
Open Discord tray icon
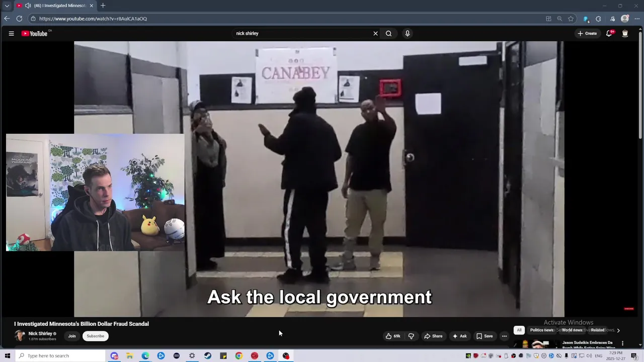(484, 356)
